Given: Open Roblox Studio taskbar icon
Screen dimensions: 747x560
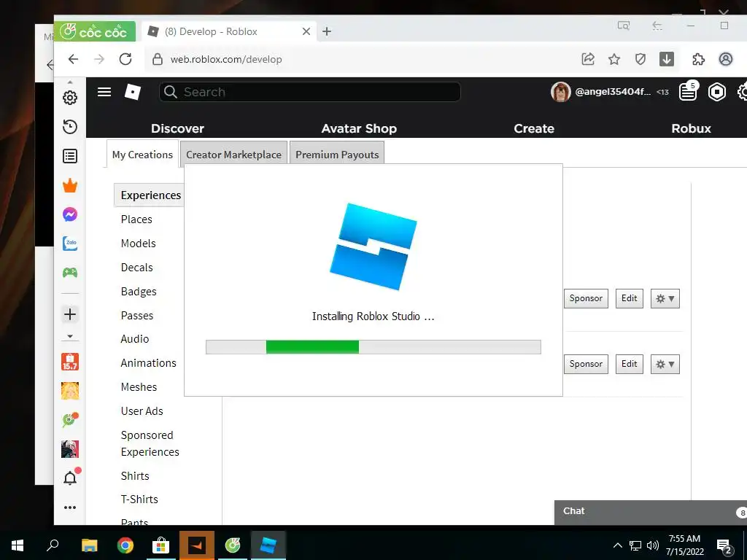Looking at the screenshot, I should (268, 545).
